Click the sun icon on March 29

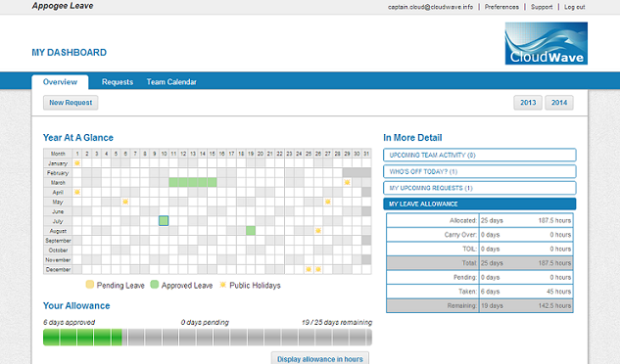[x=347, y=182]
